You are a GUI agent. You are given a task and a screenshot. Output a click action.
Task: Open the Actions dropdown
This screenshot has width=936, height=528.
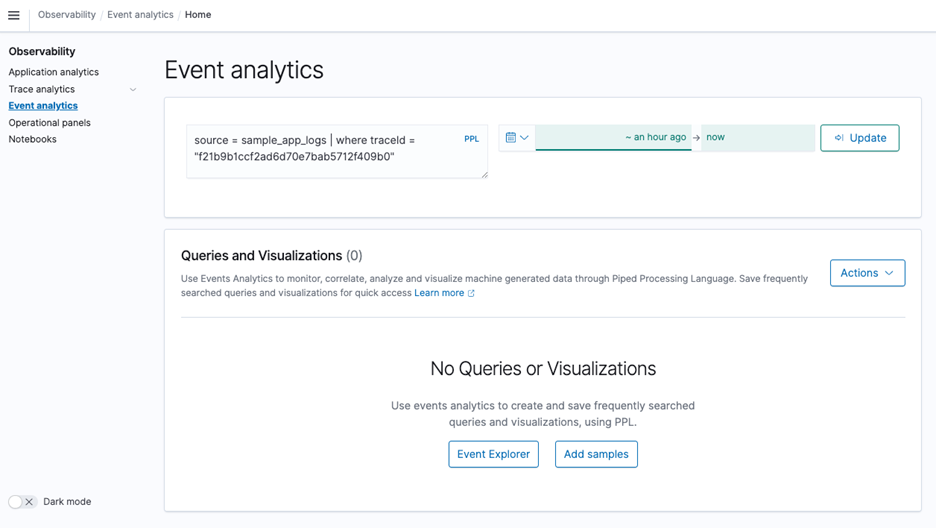[867, 273]
